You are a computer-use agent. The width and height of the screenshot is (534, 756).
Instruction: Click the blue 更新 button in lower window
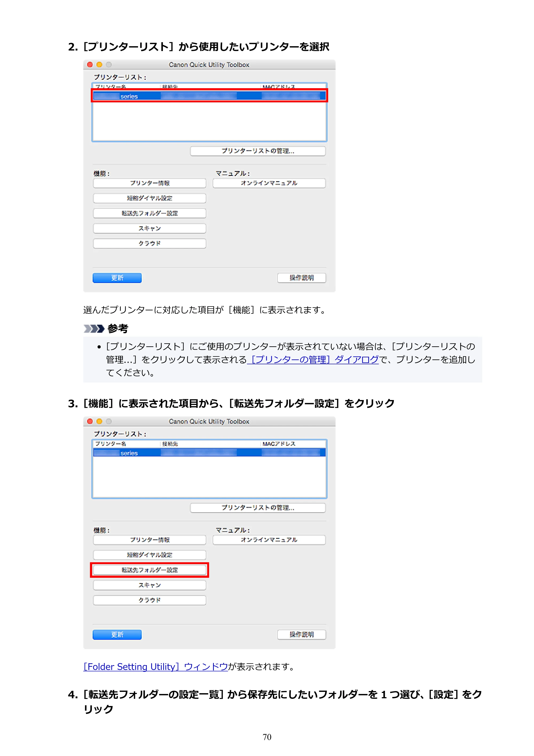[x=117, y=634]
